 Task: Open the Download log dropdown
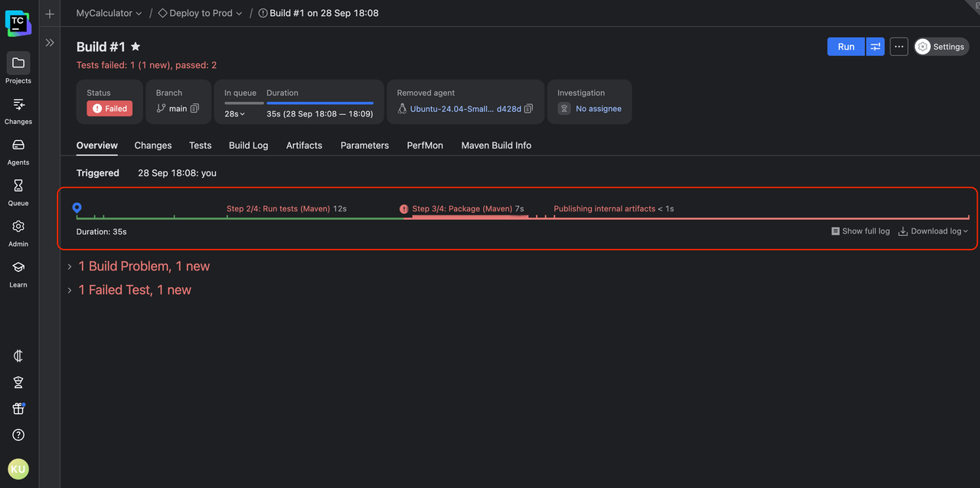pos(933,231)
